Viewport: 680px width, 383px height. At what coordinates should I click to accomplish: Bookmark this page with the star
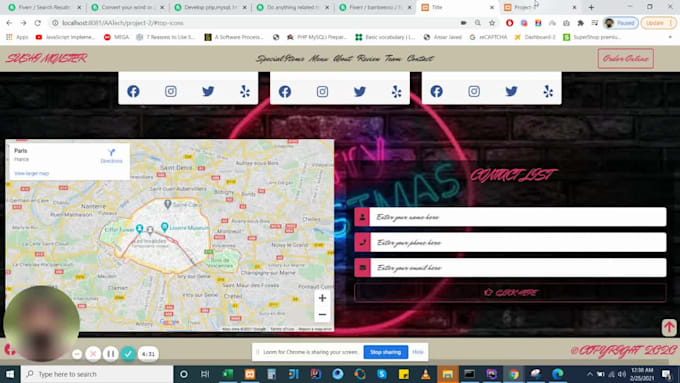point(492,23)
